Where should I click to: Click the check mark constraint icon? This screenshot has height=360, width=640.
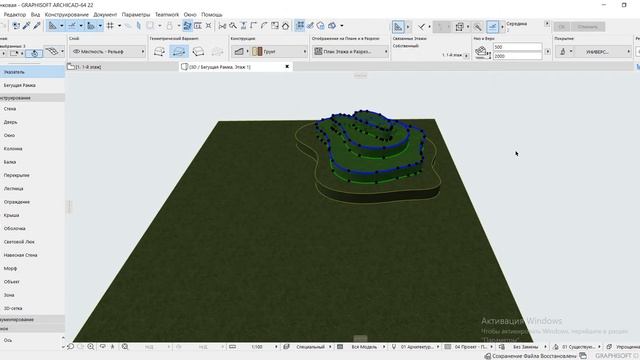421,27
